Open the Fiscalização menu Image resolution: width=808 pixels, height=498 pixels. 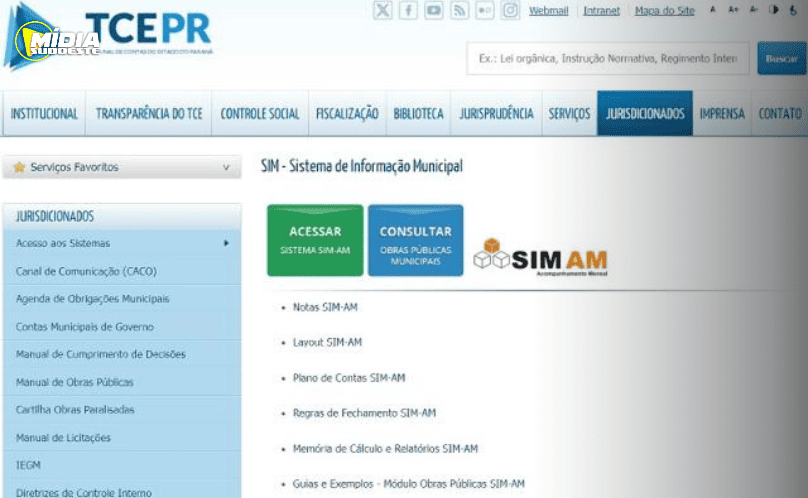(347, 113)
